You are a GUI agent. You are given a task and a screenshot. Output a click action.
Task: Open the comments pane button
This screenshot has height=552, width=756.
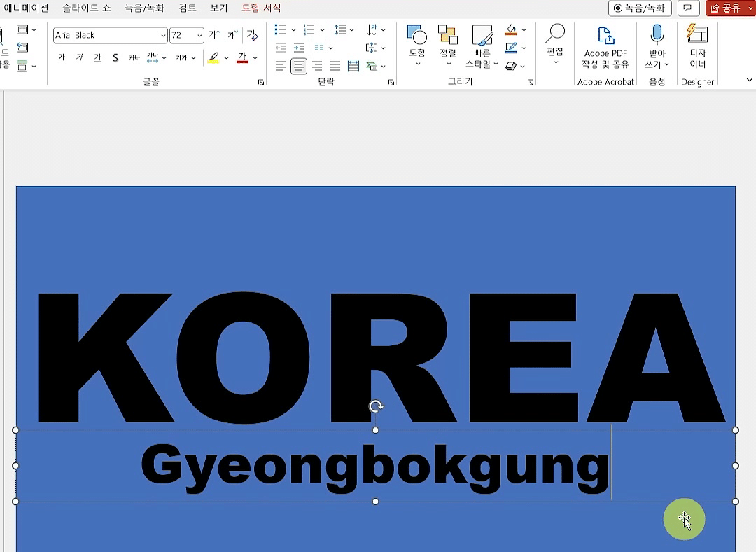point(688,8)
